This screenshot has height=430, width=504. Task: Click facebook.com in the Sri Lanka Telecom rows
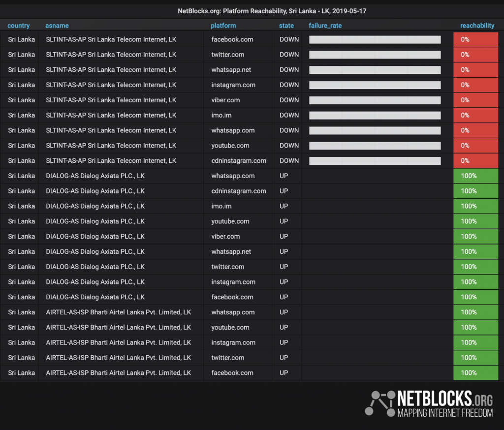click(232, 39)
